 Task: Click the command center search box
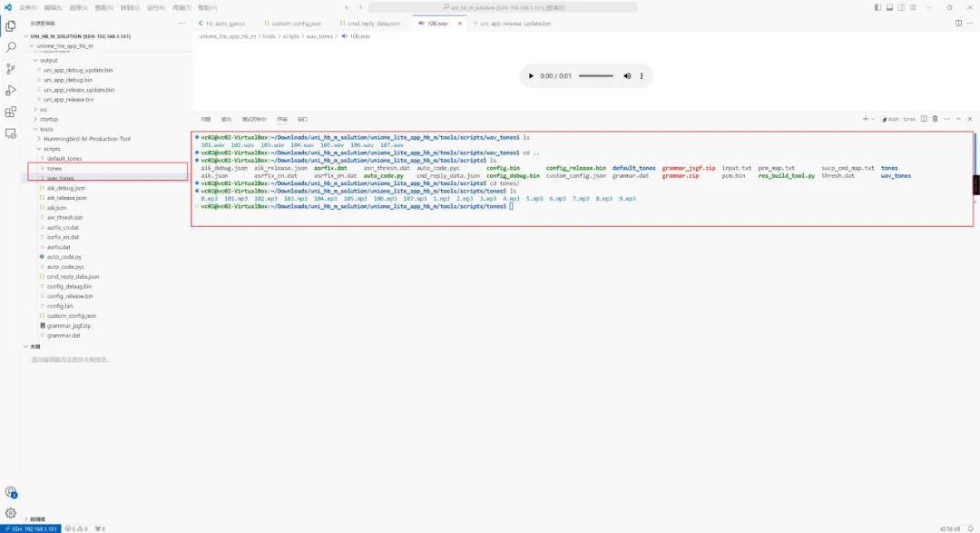[503, 7]
